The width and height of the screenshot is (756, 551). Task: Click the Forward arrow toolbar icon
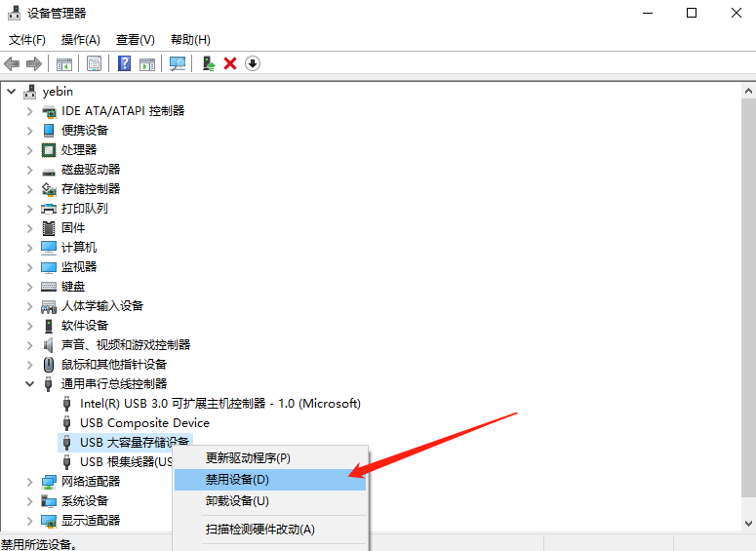(34, 63)
